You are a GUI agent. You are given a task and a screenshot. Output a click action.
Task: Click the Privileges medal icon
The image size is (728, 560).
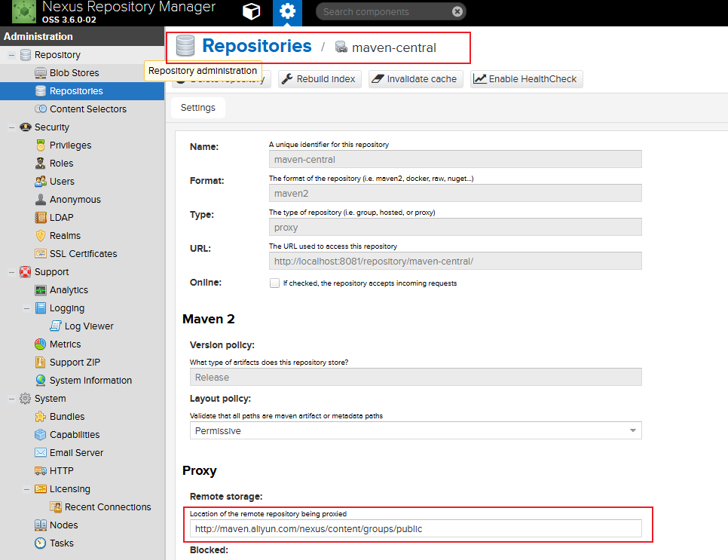(x=41, y=145)
